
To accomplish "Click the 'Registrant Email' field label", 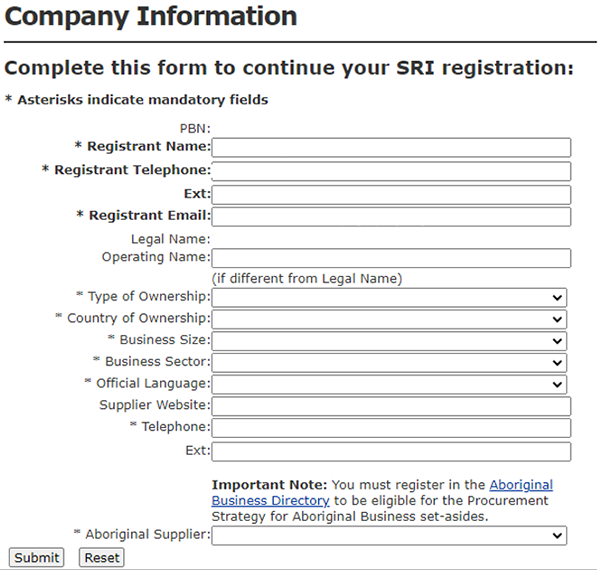I will 149,215.
